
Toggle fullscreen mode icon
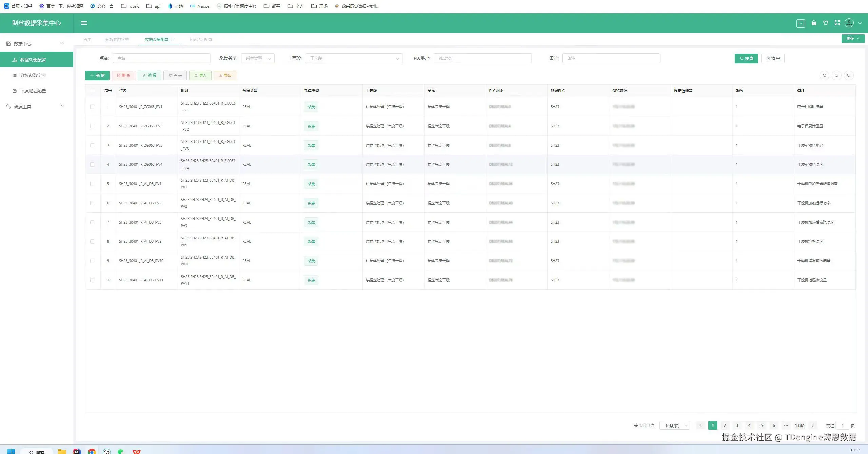tap(837, 23)
